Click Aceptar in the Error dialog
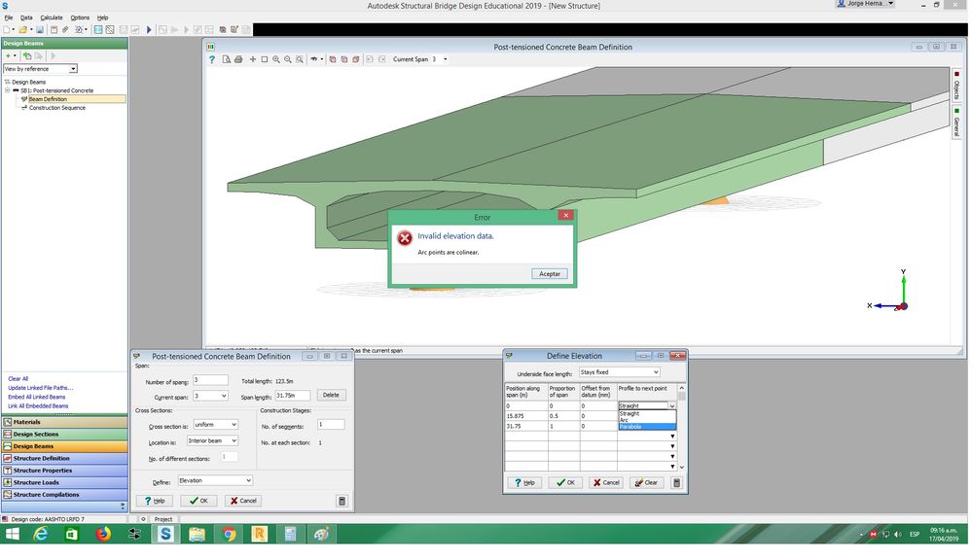 click(551, 274)
